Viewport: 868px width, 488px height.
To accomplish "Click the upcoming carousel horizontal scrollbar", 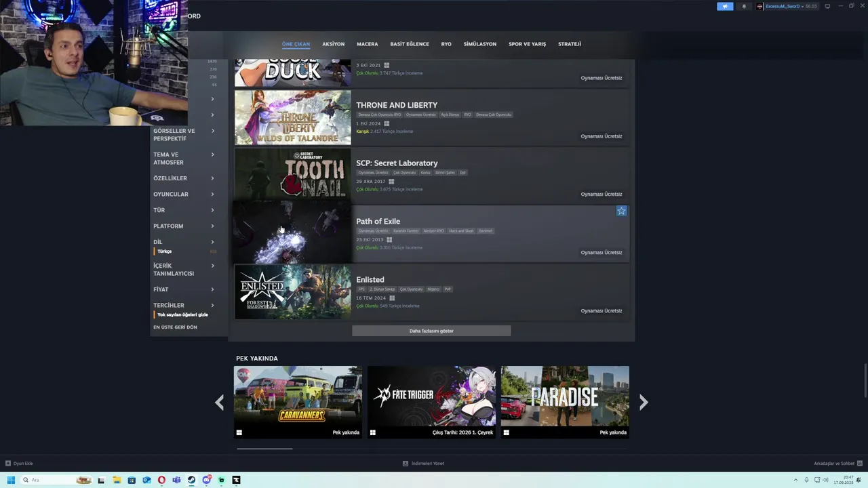I will click(264, 449).
